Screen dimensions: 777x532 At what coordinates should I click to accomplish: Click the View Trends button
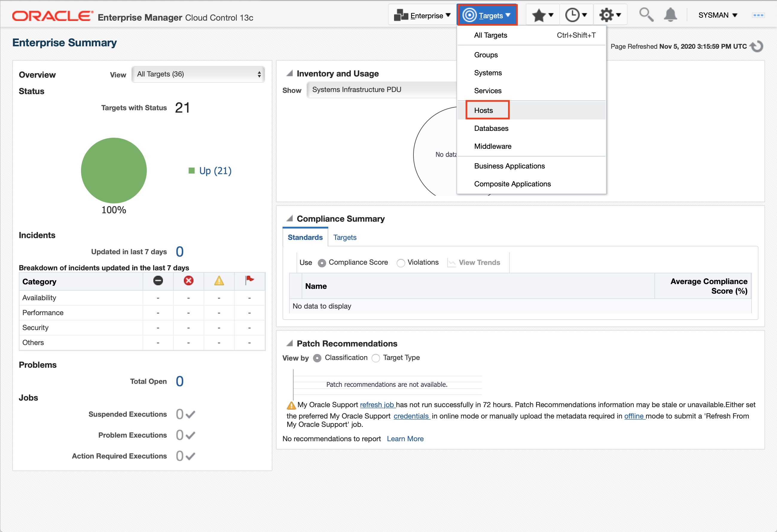[474, 263]
